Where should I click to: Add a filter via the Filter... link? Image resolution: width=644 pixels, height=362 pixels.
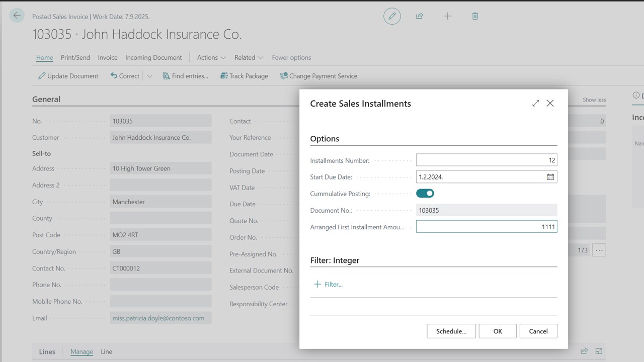point(329,285)
